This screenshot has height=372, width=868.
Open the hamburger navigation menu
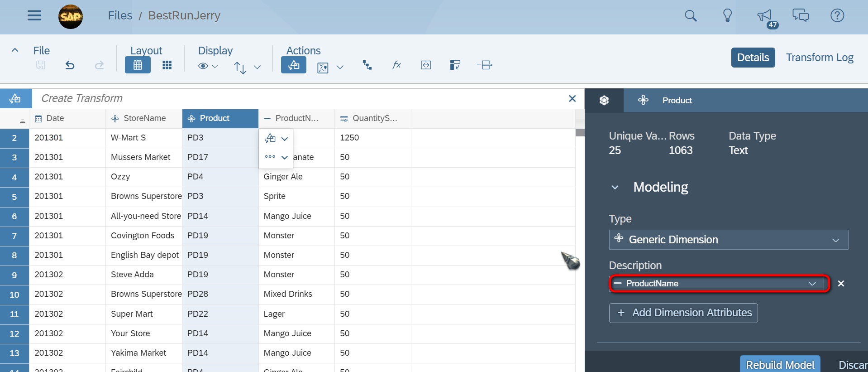[x=34, y=15]
